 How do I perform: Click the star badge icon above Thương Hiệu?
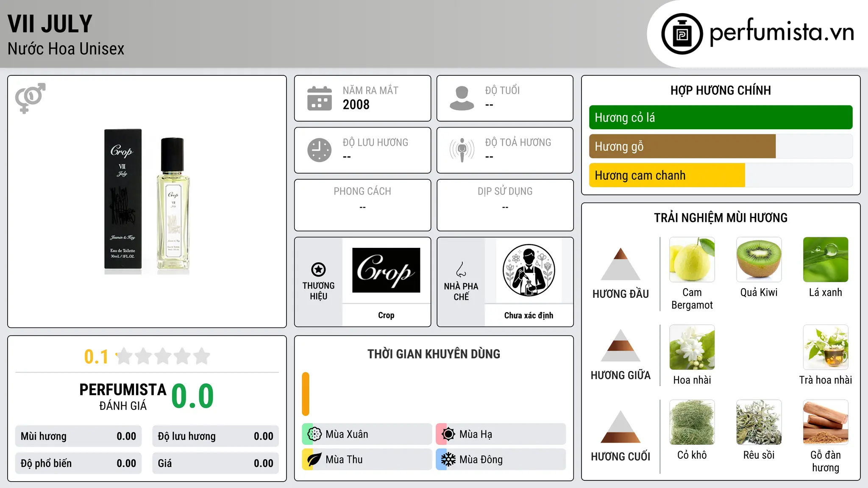pyautogui.click(x=318, y=269)
